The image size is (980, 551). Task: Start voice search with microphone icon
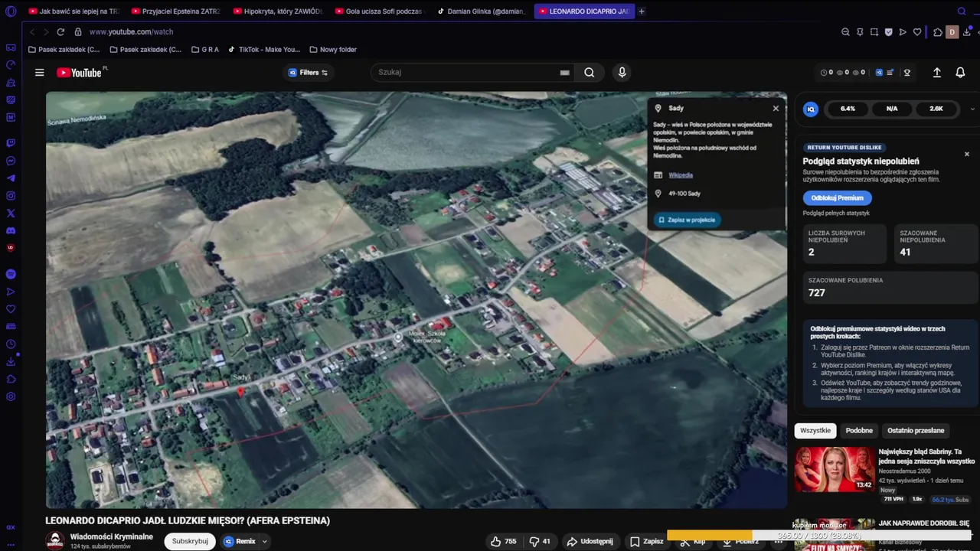(622, 73)
